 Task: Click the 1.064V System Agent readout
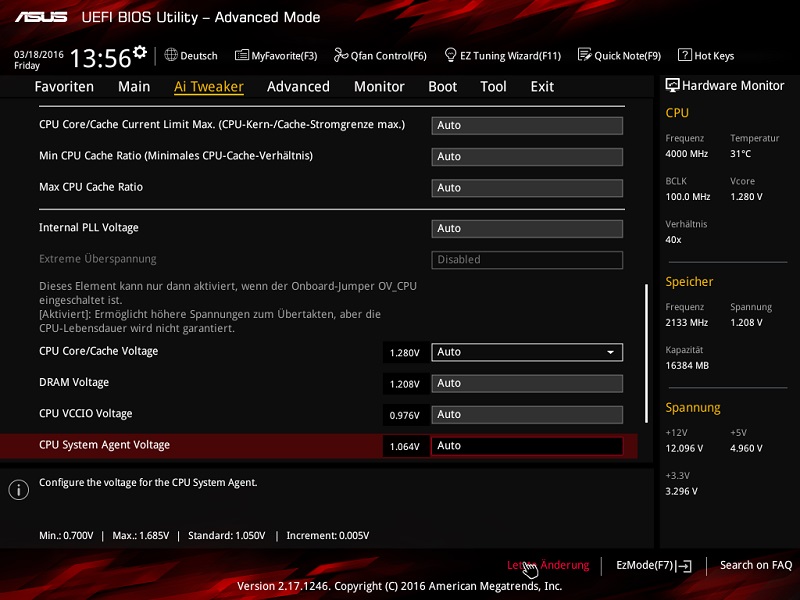point(405,446)
